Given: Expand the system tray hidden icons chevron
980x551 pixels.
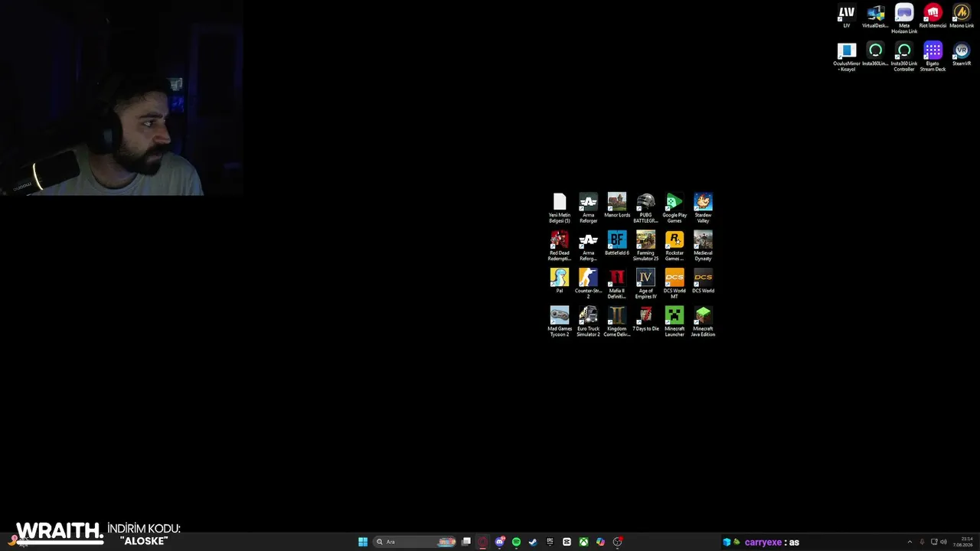Looking at the screenshot, I should click(910, 542).
